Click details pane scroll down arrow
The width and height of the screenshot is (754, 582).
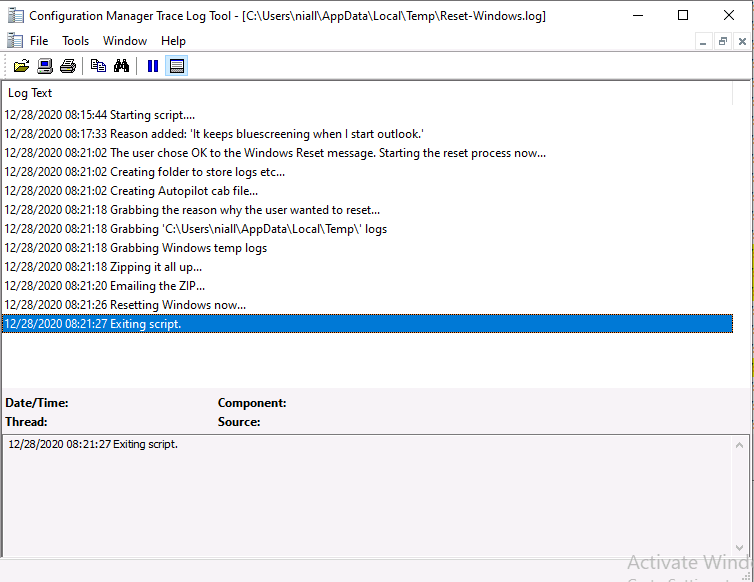click(740, 548)
